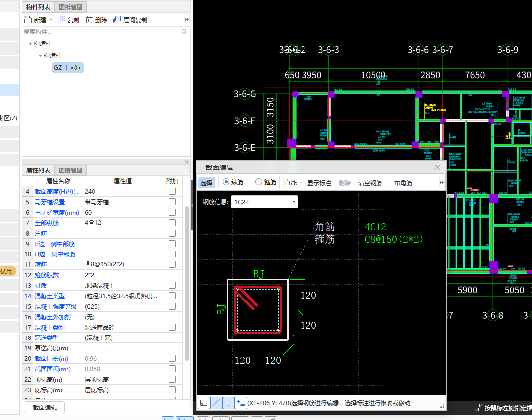Click 清空钢筋 in section editor
The image size is (532, 420).
pos(370,183)
